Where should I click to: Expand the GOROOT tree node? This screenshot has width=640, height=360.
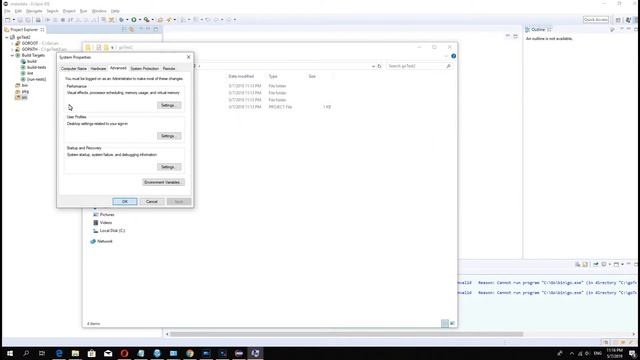coord(12,43)
